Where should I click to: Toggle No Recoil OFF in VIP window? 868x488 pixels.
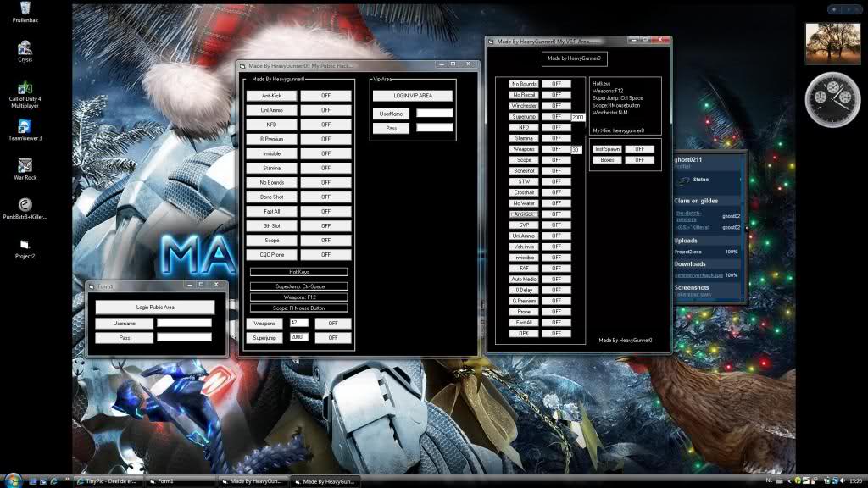556,95
